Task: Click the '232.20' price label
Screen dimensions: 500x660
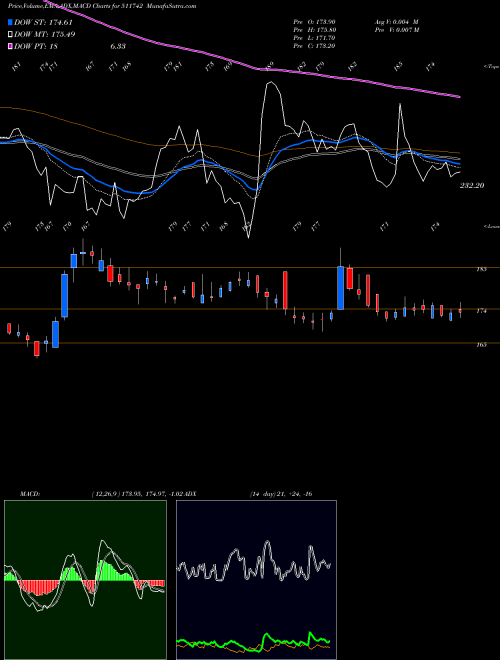Action: coord(472,185)
